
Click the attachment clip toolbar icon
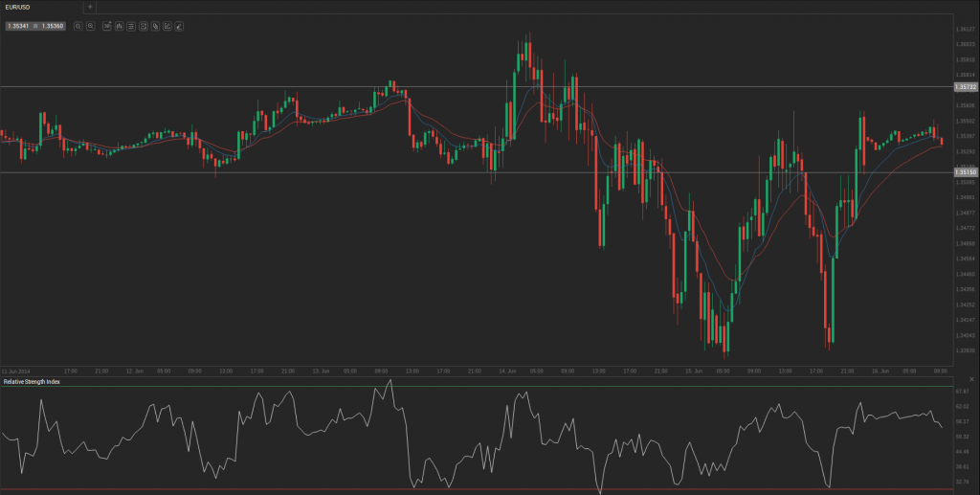[x=155, y=26]
